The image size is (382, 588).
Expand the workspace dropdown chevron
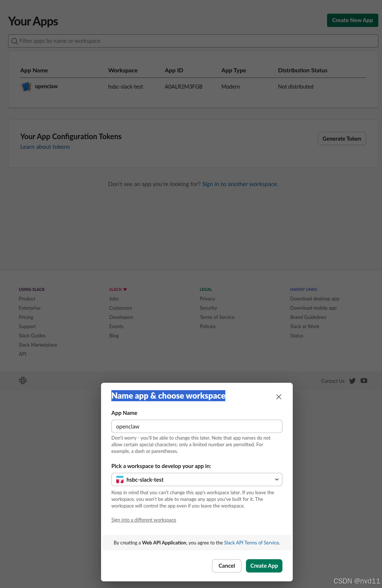pos(277,479)
